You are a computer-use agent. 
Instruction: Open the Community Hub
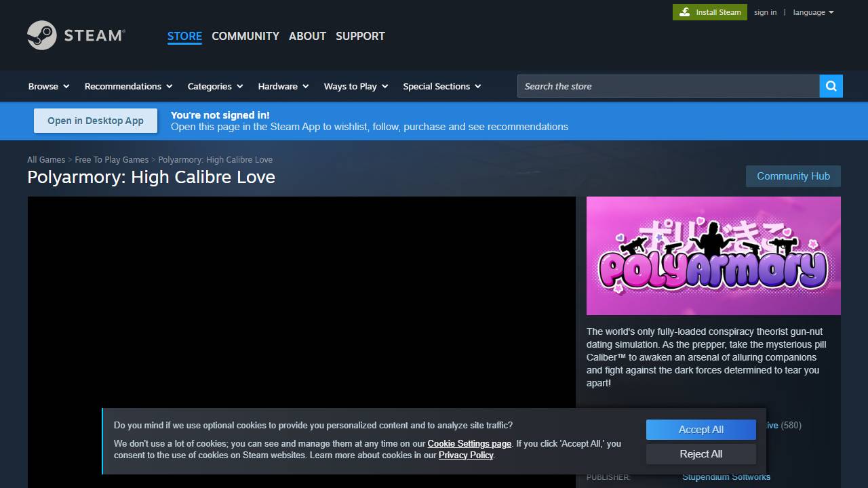(793, 176)
